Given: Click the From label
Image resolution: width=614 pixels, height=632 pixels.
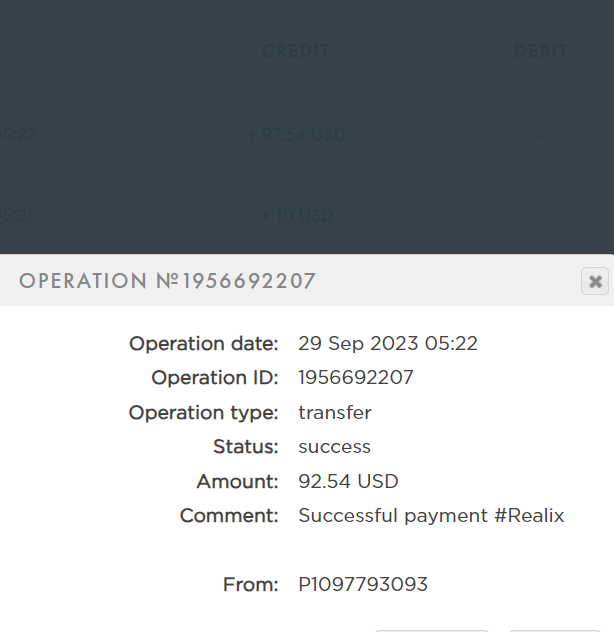Looking at the screenshot, I should (251, 584).
